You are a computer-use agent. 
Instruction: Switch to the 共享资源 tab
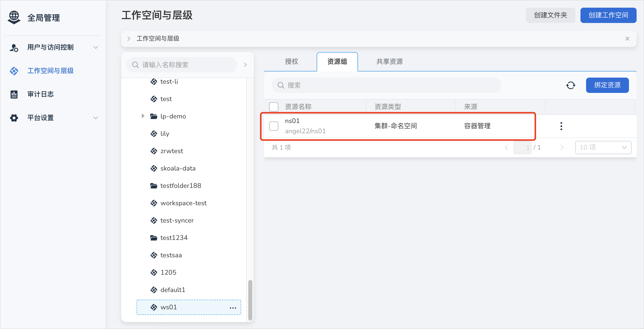pos(389,62)
